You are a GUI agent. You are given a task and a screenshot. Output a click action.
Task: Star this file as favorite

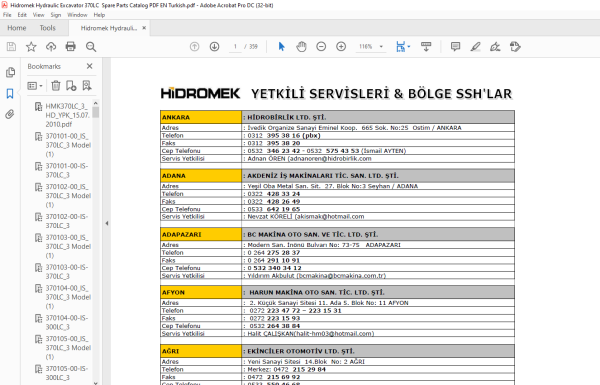(x=31, y=47)
